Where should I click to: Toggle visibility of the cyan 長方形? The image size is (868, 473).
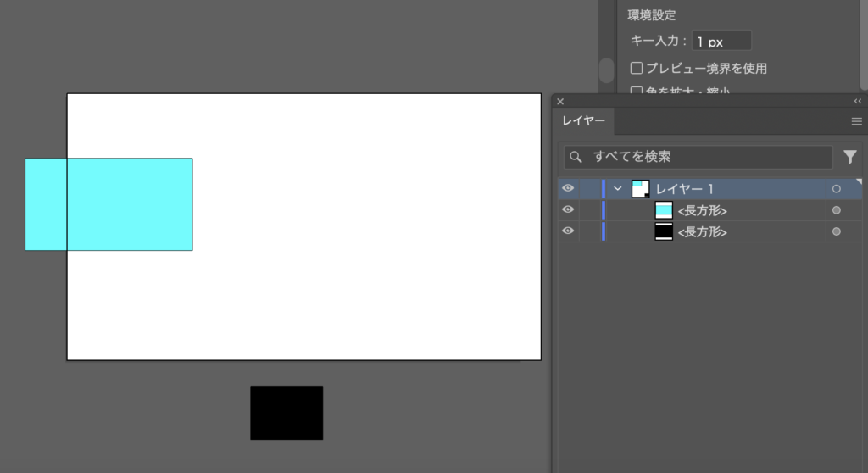[568, 210]
